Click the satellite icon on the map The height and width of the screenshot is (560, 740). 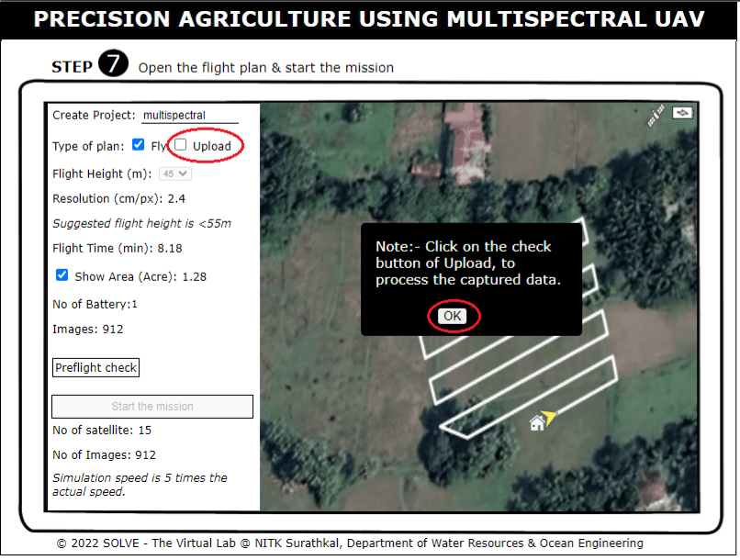[x=655, y=116]
